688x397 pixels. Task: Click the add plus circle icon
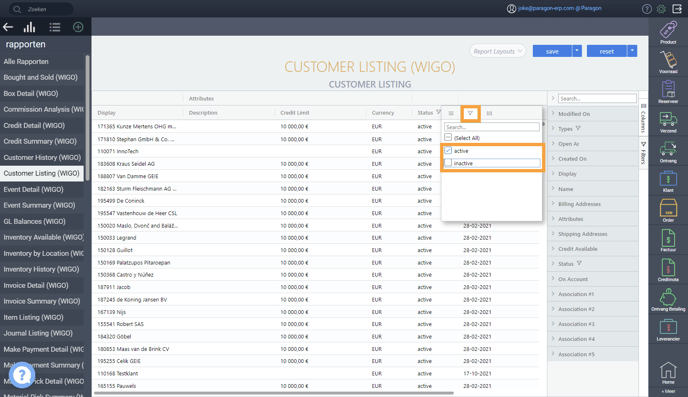(x=78, y=27)
